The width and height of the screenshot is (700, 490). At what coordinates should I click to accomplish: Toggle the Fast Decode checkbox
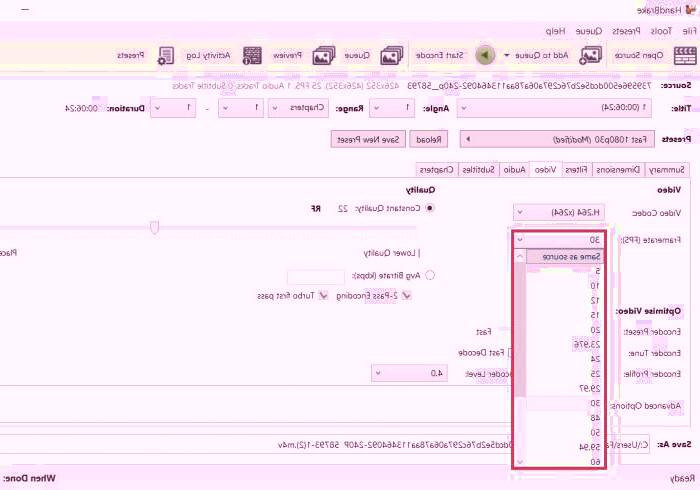(509, 353)
